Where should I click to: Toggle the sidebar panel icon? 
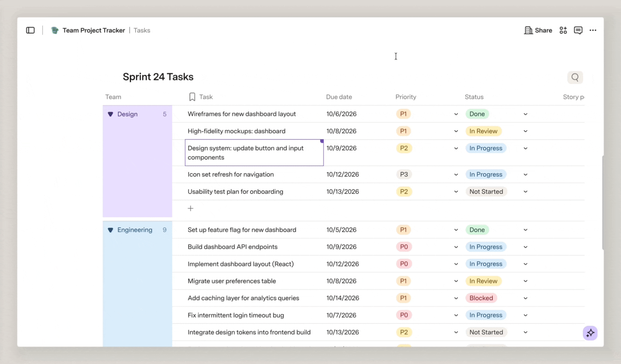point(30,30)
